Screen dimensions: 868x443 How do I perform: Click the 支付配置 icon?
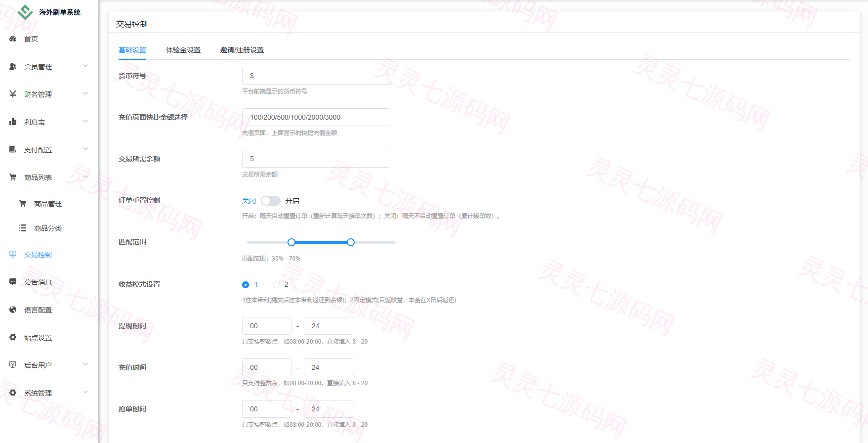13,149
